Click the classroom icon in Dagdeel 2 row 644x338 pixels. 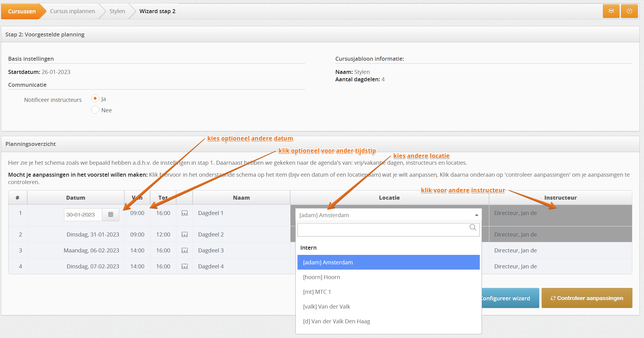click(x=184, y=235)
